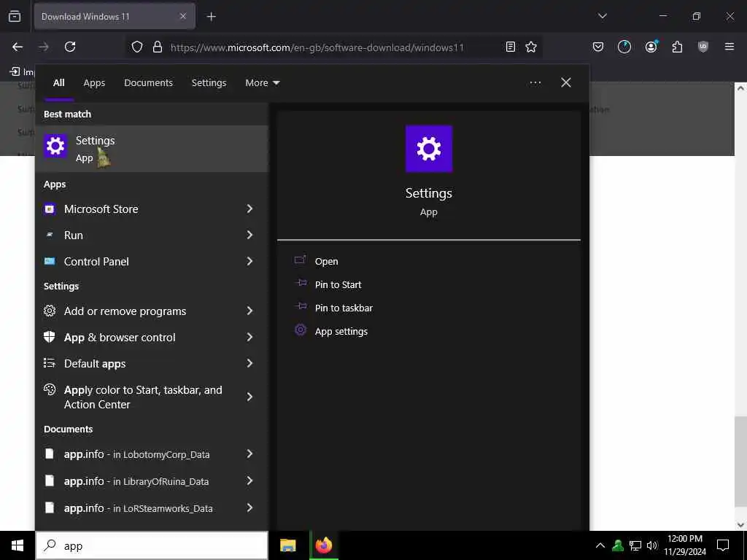Click Open in Settings preview pane
The image size is (747, 560).
(x=326, y=262)
